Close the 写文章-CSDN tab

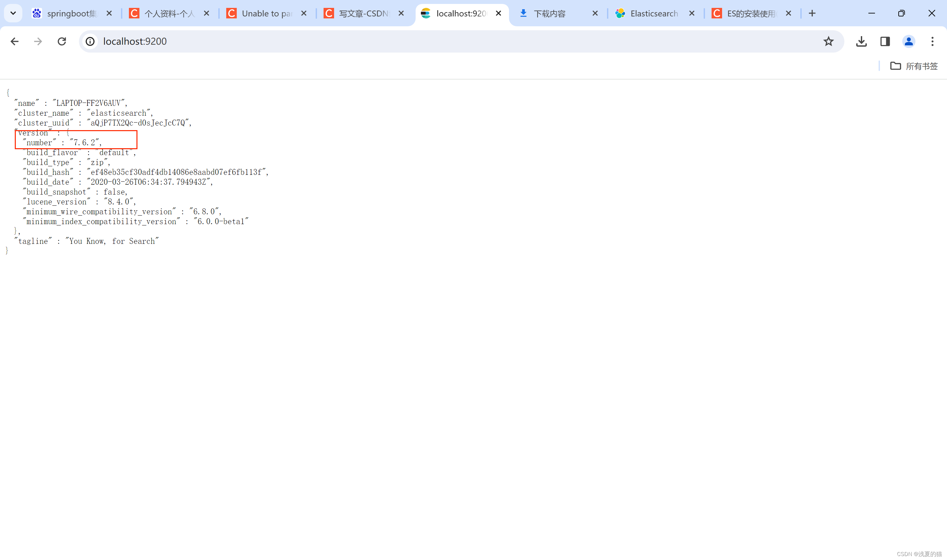pos(401,13)
